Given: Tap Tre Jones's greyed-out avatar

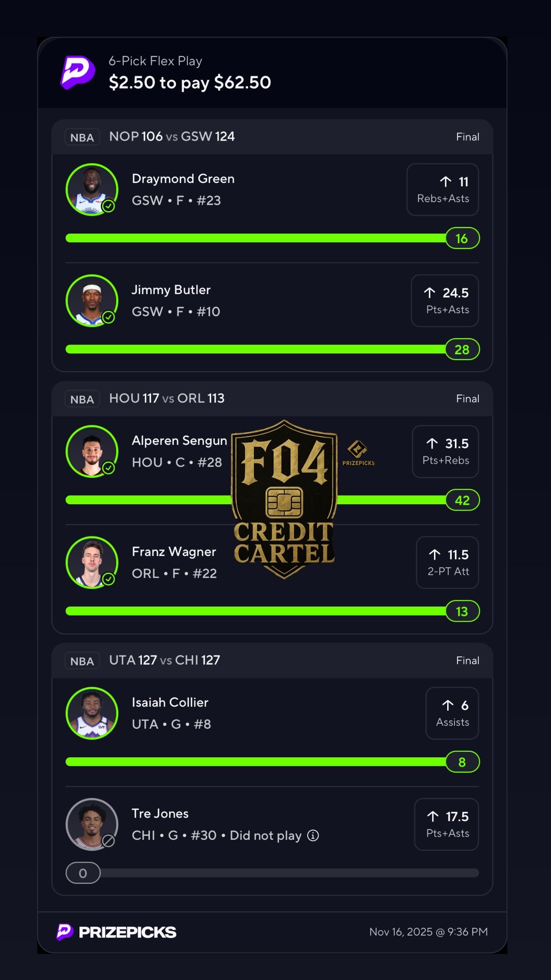Looking at the screenshot, I should pyautogui.click(x=92, y=824).
